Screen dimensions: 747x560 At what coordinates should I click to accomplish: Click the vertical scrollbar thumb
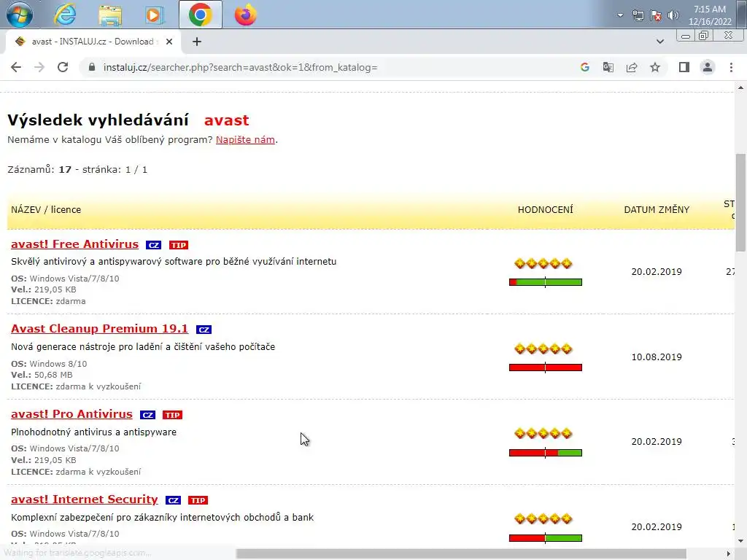pos(740,203)
